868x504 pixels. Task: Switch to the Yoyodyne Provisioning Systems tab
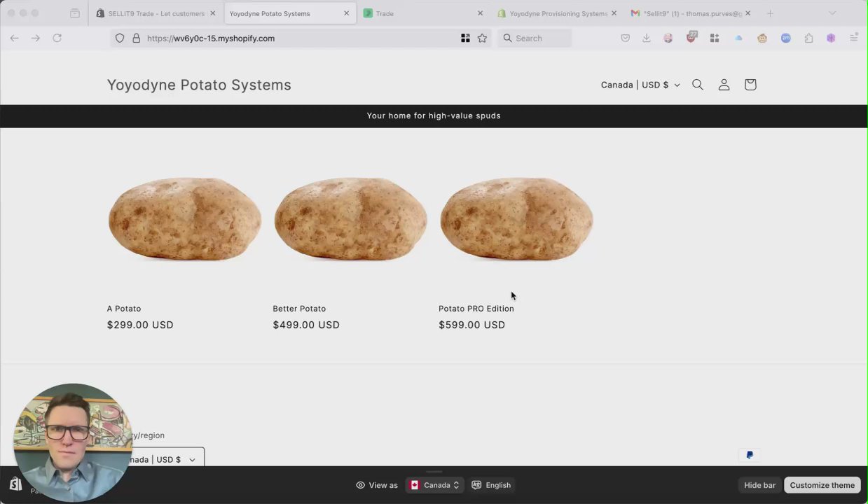click(558, 13)
